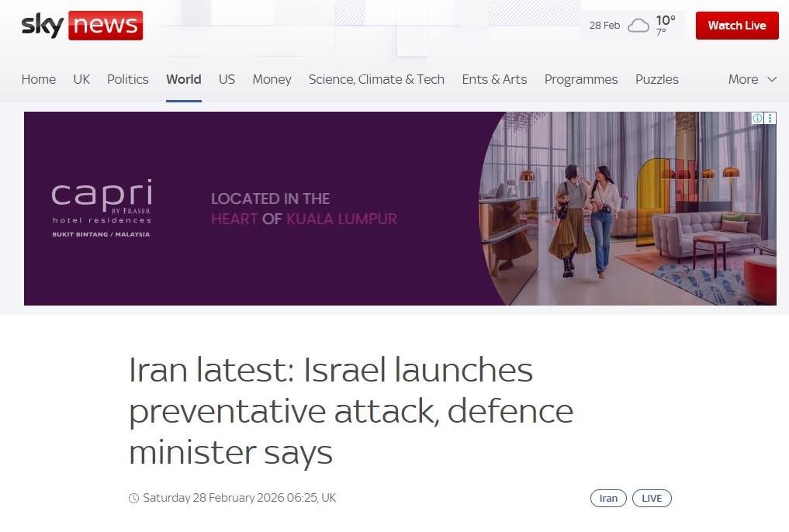Open Science, Climate & Tech section
Image resolution: width=789 pixels, height=532 pixels.
[376, 79]
